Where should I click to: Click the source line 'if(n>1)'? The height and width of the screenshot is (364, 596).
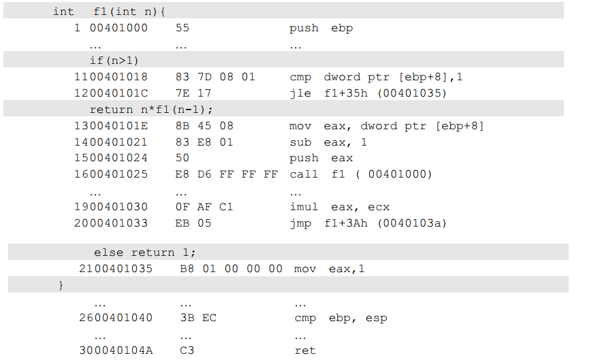114,61
